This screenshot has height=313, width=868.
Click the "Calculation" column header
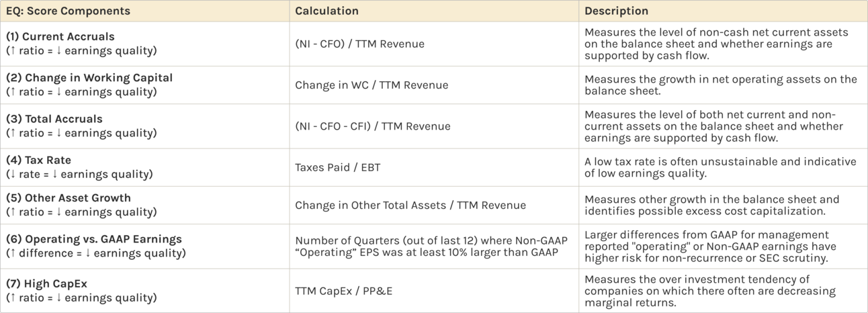(x=327, y=11)
